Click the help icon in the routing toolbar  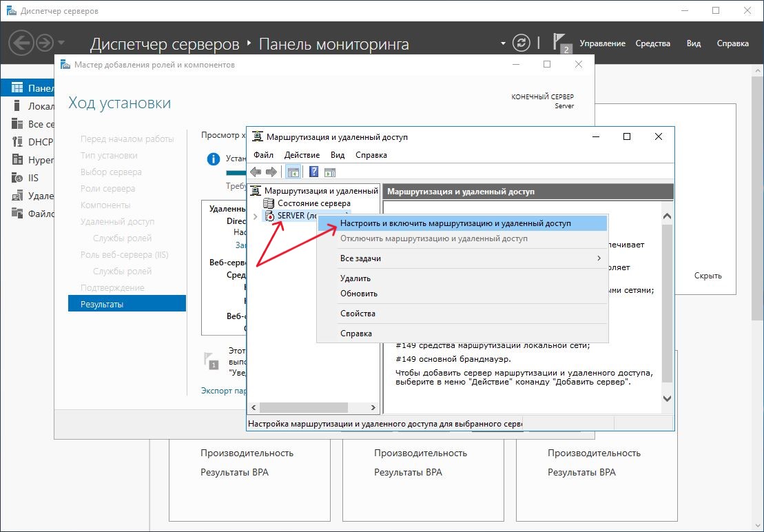(313, 172)
